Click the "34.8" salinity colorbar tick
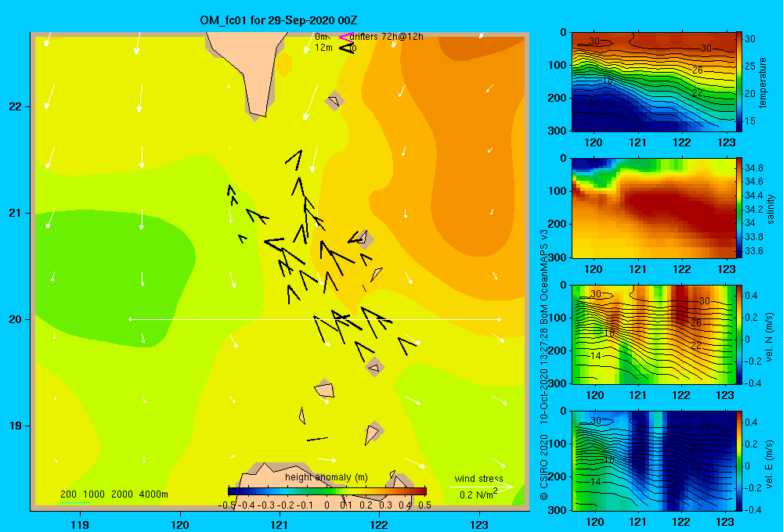 click(x=754, y=167)
